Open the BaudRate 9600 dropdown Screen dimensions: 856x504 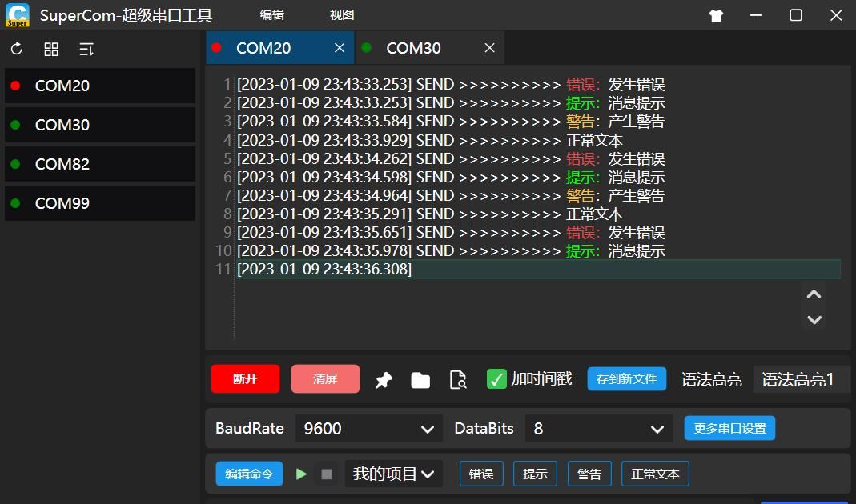pos(368,429)
